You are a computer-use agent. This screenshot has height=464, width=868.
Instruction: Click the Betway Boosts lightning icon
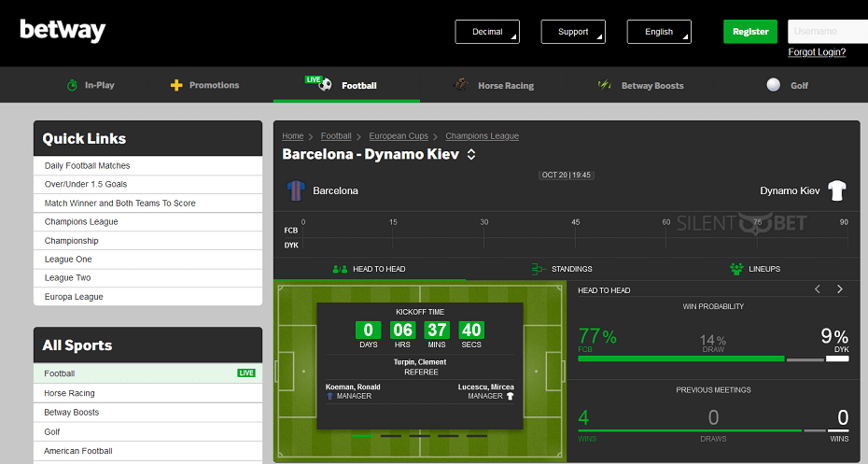tap(605, 85)
